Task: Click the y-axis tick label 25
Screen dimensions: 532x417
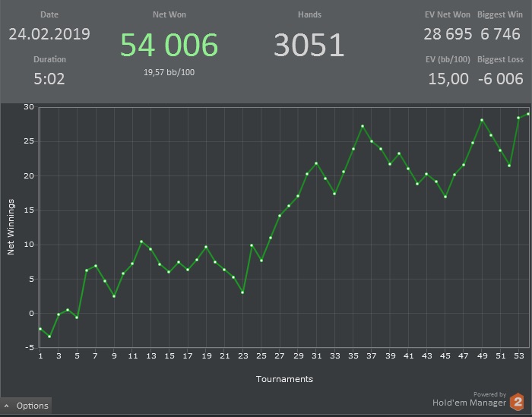Action: 29,141
